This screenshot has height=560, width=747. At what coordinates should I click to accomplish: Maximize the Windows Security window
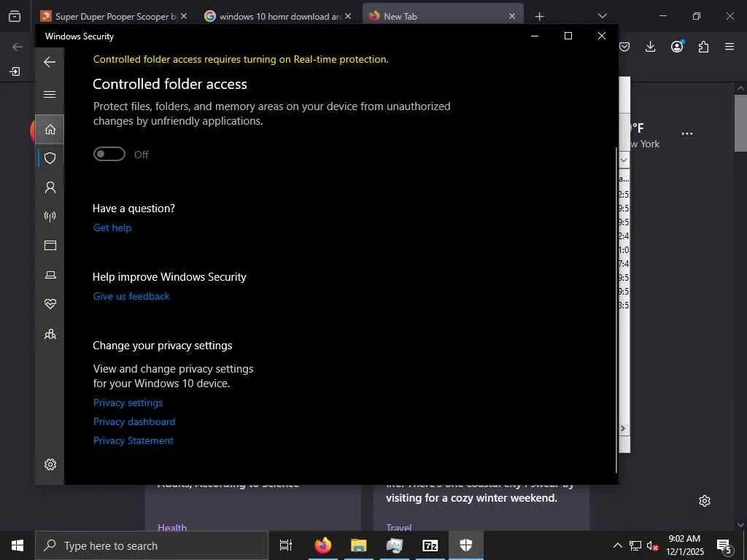click(x=568, y=36)
